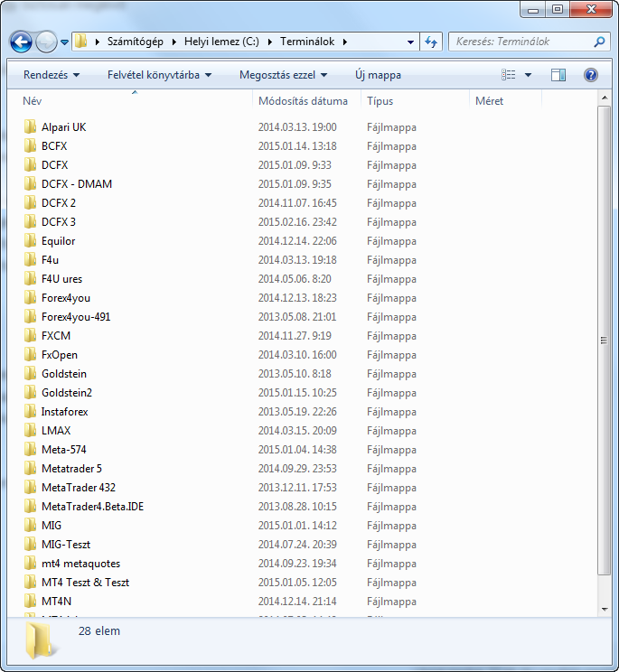Select the MetaTrader 432 folder name
This screenshot has height=672, width=619.
79,488
